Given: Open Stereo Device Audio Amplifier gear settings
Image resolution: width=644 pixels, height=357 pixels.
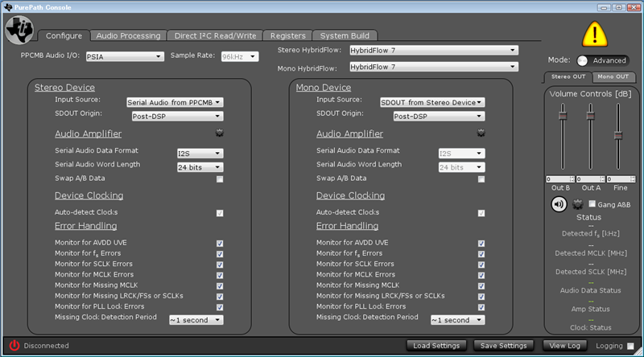Looking at the screenshot, I should (x=219, y=133).
